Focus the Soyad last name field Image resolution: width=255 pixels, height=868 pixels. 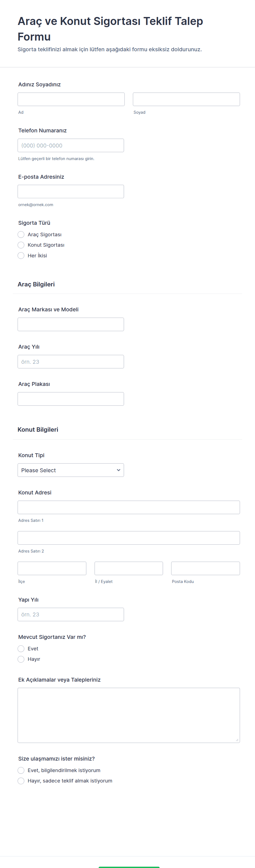pos(186,99)
